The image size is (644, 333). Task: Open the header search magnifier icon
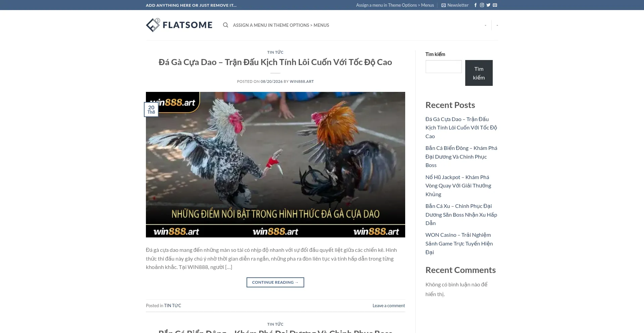coord(226,25)
